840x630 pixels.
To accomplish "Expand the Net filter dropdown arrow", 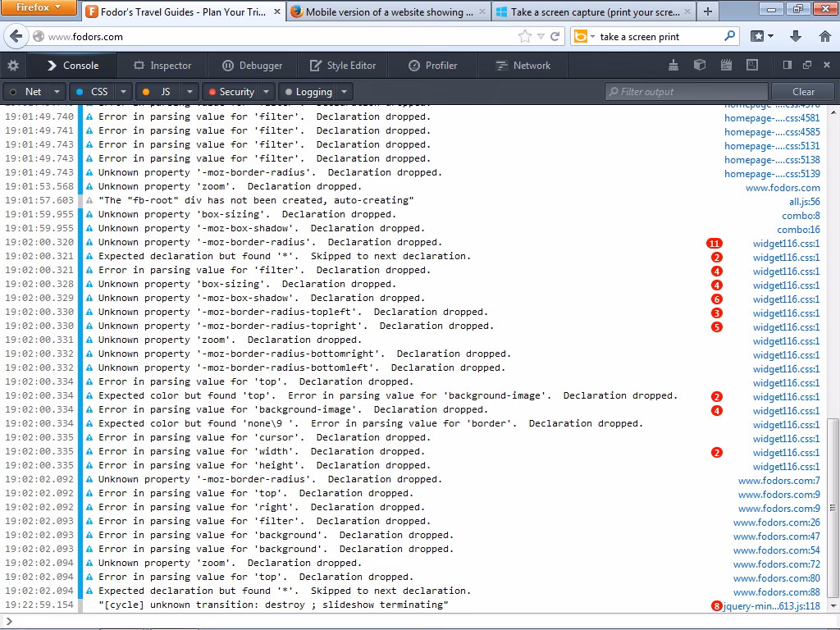I will [x=57, y=92].
